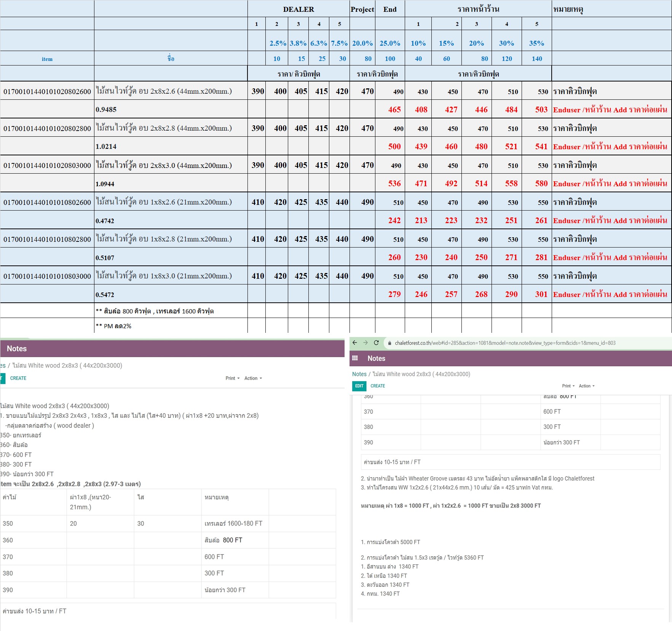Click the Notes breadcrumb link on the right
Image resolution: width=672 pixels, height=631 pixels.
pos(359,374)
